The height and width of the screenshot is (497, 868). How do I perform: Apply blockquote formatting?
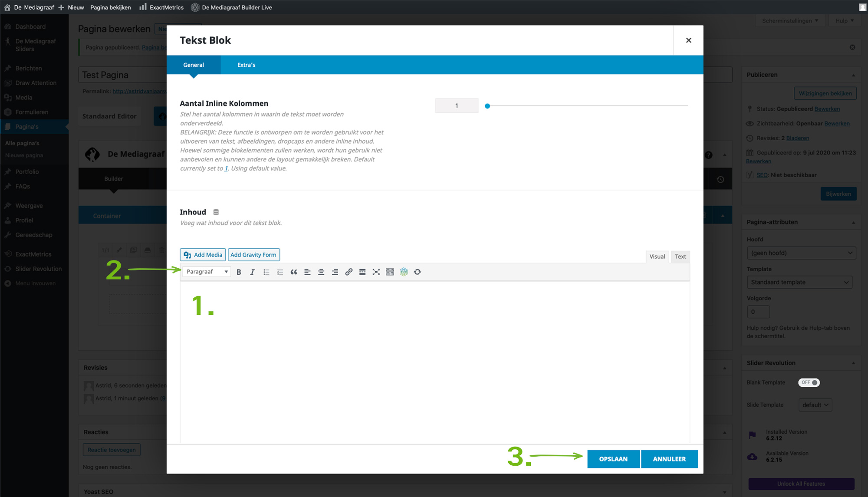tap(294, 272)
